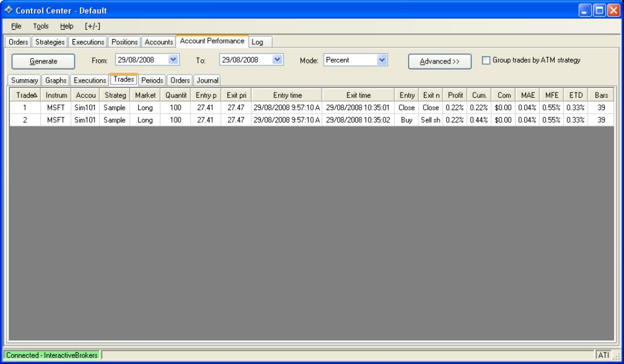The height and width of the screenshot is (364, 624).
Task: Select the Trades sub-tab
Action: click(x=124, y=79)
